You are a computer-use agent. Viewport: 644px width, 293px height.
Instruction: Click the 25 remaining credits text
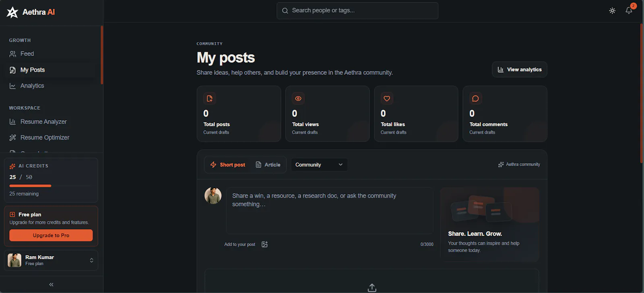coord(24,194)
